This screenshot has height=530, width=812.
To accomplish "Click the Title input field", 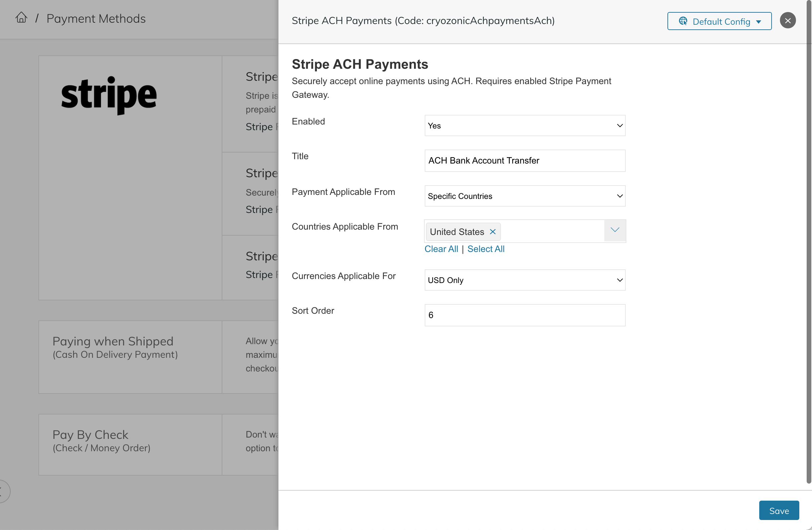I will pos(525,161).
